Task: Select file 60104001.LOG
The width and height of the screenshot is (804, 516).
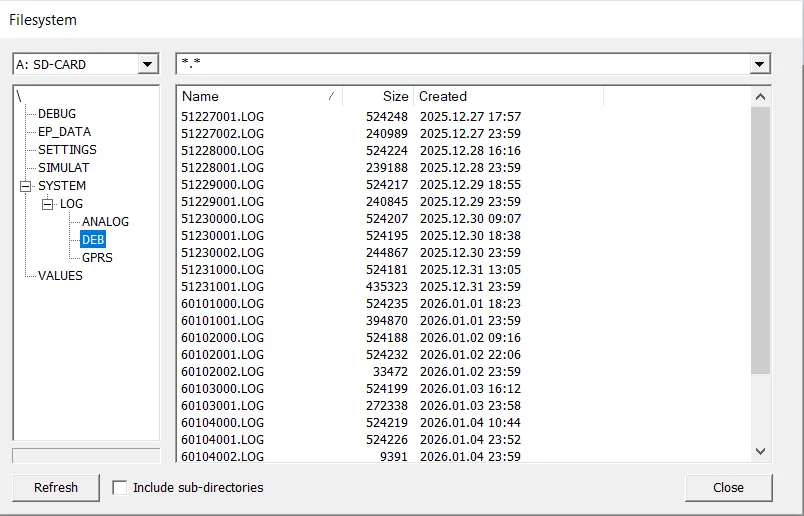Action: 223,439
